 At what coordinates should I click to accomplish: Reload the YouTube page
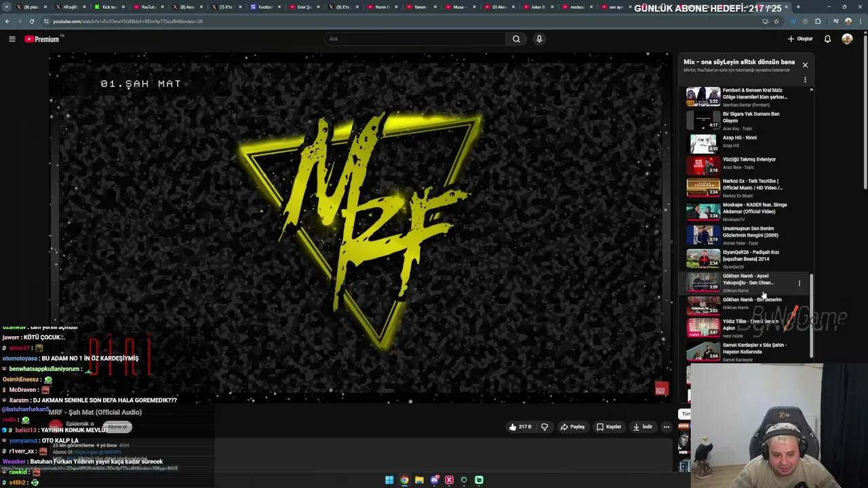31,21
